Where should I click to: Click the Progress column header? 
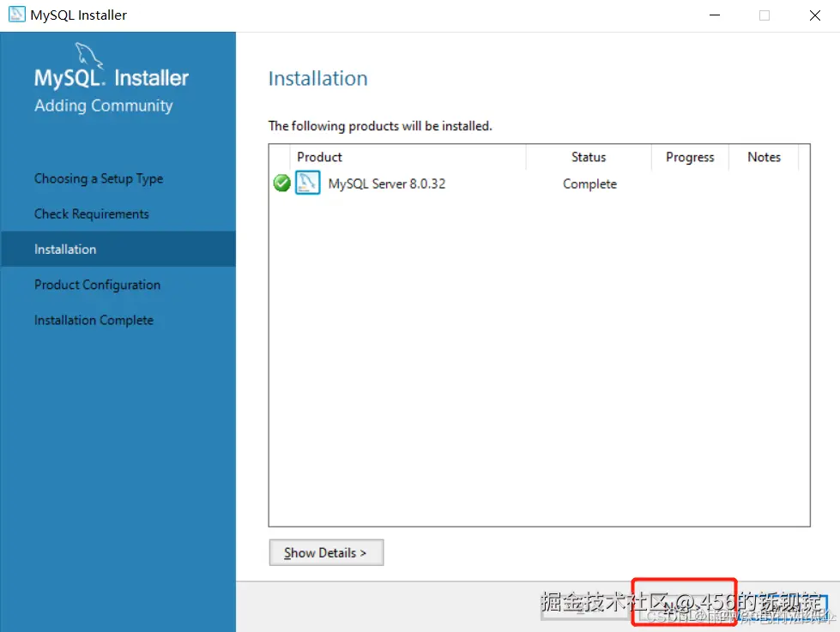(x=690, y=157)
